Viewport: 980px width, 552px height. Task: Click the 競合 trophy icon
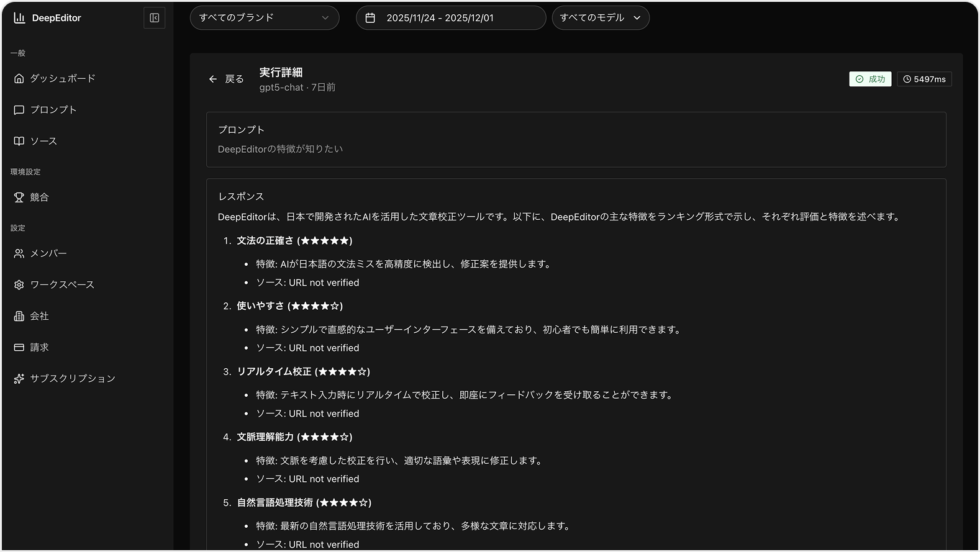pos(19,197)
